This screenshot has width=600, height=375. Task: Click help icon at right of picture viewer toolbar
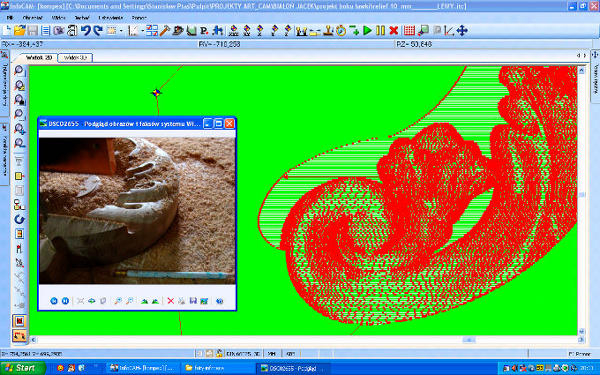[x=219, y=301]
